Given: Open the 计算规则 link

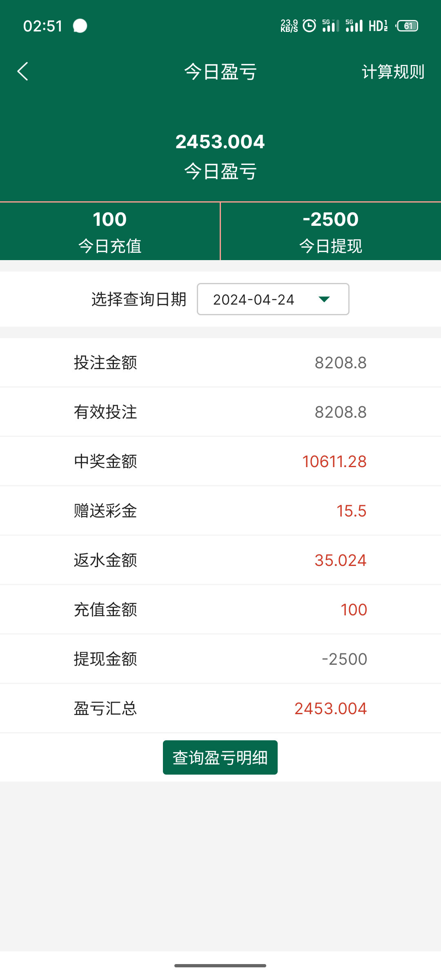Looking at the screenshot, I should pos(393,72).
